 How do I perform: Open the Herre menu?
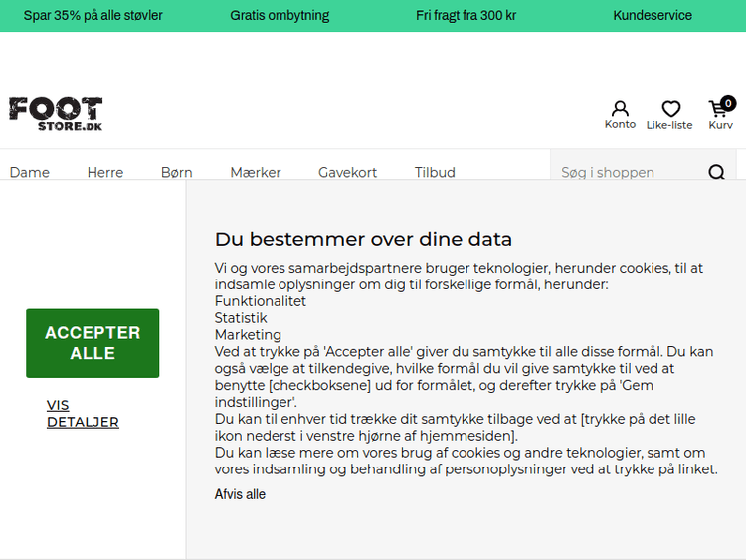[x=105, y=173]
